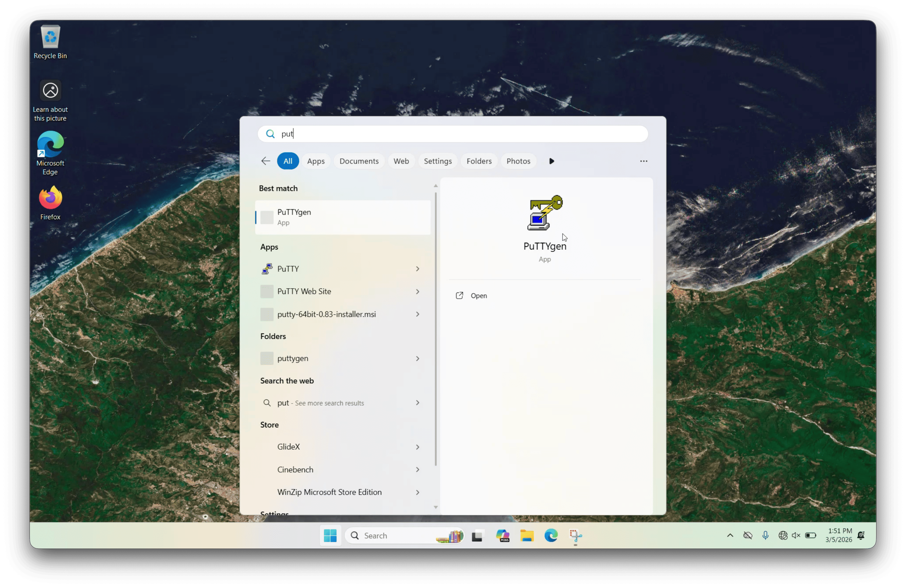
Task: Go back with the left arrow icon
Action: pyautogui.click(x=266, y=161)
